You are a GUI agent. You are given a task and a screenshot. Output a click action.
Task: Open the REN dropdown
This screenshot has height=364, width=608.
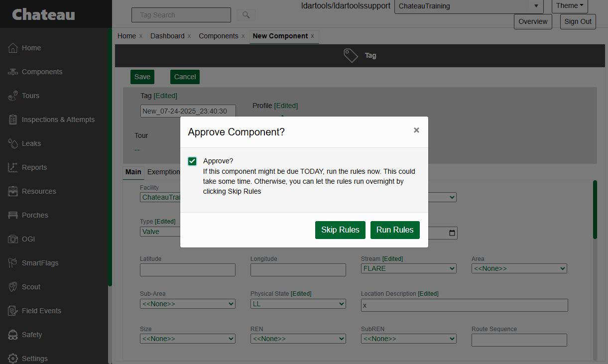click(298, 339)
